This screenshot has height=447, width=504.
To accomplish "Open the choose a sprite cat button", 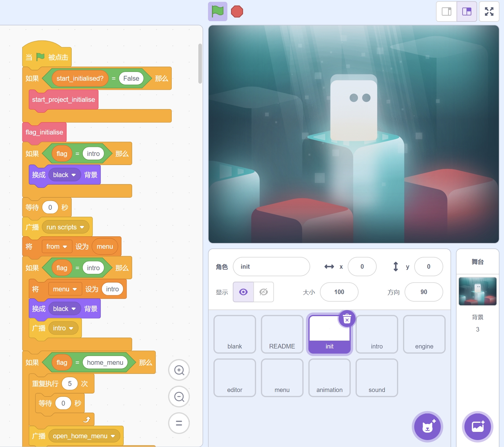I will [x=427, y=426].
